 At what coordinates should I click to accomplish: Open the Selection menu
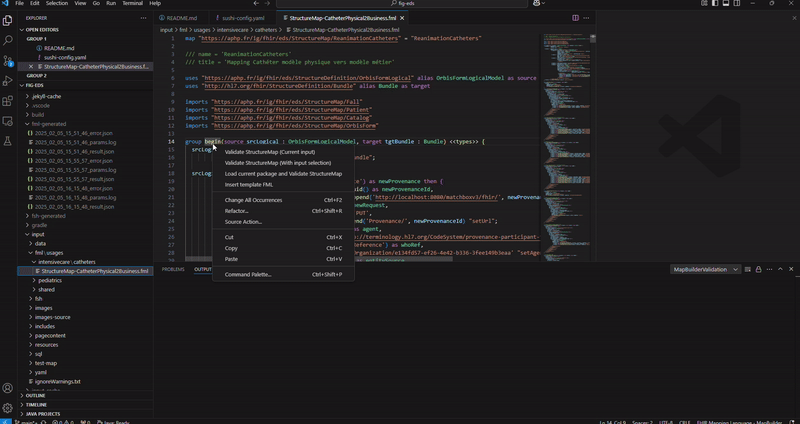(x=57, y=3)
